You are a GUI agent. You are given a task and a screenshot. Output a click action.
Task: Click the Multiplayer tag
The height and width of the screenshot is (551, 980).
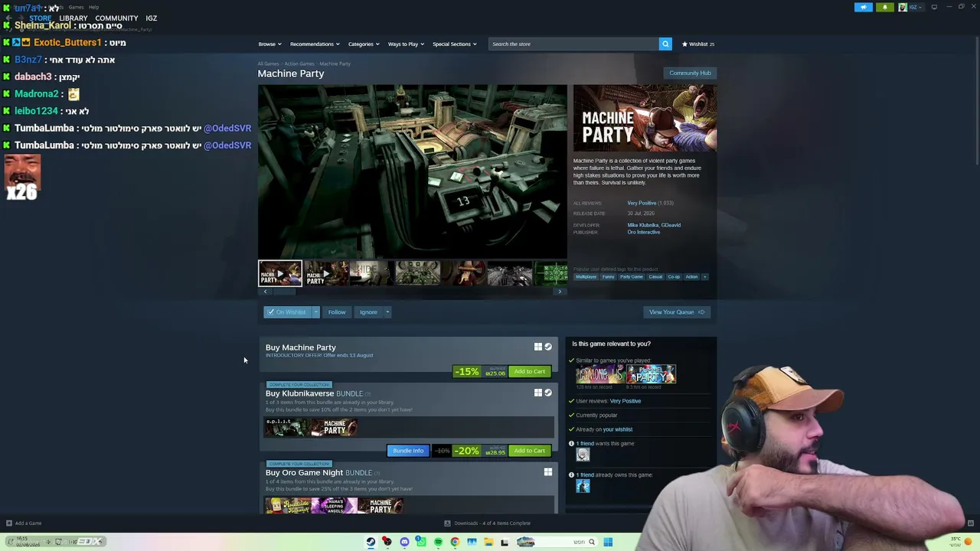pyautogui.click(x=586, y=277)
